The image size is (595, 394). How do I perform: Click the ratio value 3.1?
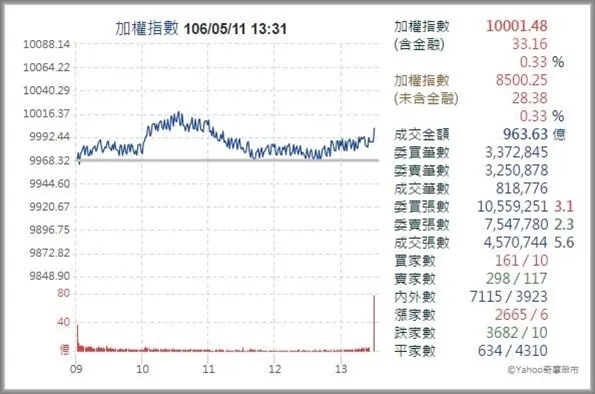564,207
